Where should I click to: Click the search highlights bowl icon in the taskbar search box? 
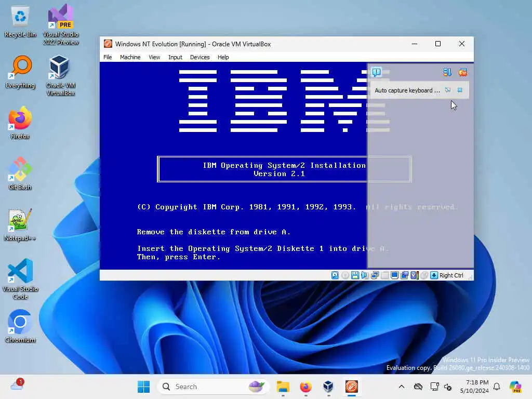256,387
